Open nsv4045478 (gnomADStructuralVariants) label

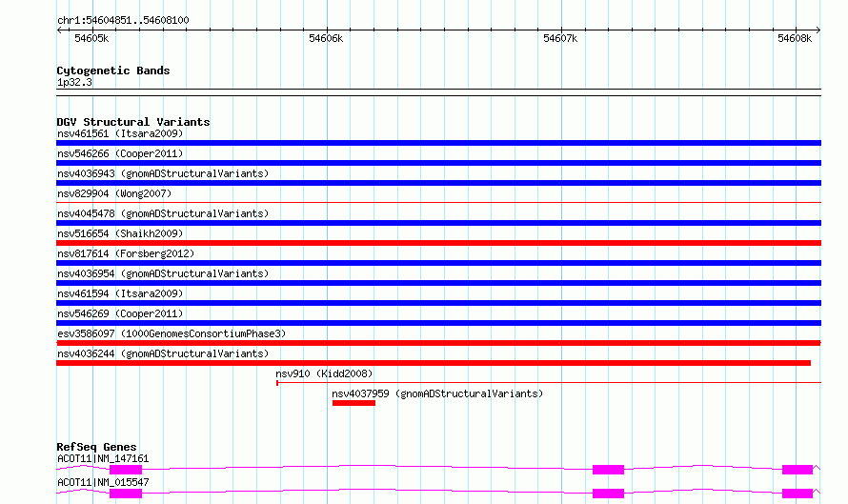(x=163, y=213)
